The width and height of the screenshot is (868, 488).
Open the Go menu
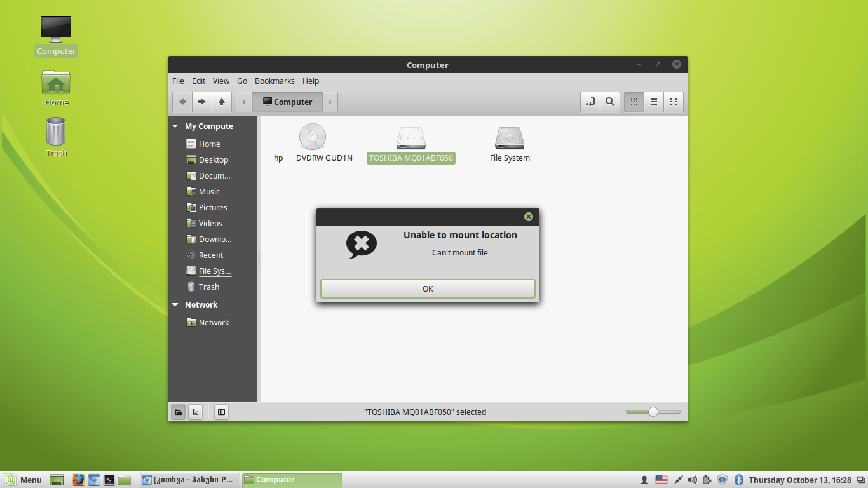coord(242,81)
